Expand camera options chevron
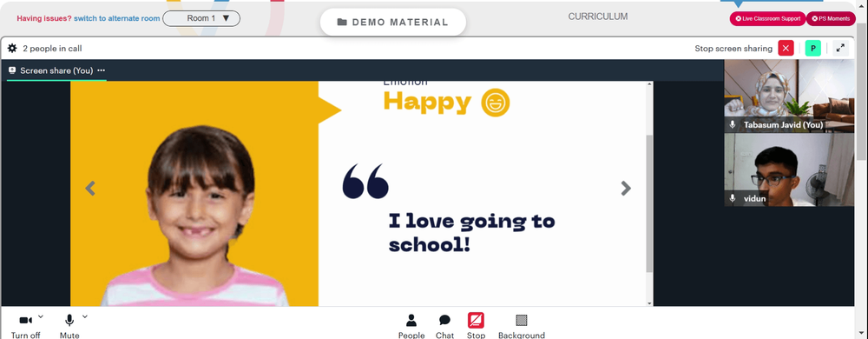This screenshot has width=868, height=339. tap(41, 317)
